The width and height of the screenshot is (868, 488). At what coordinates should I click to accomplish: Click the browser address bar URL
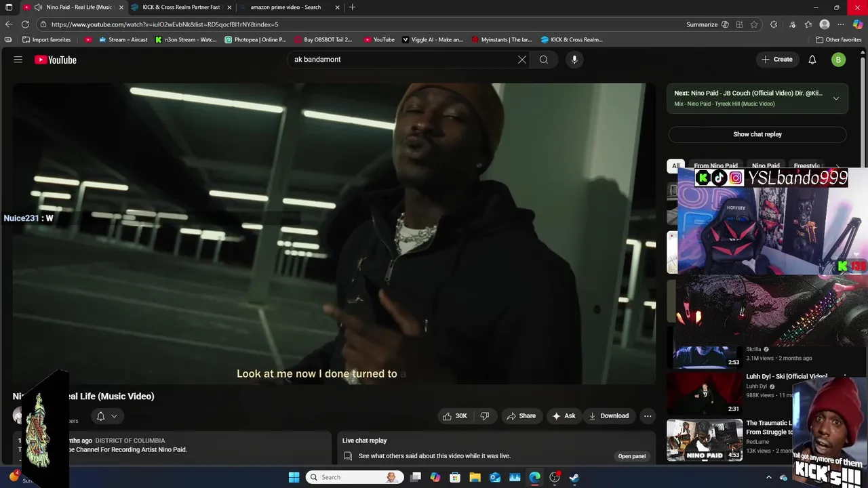point(165,24)
